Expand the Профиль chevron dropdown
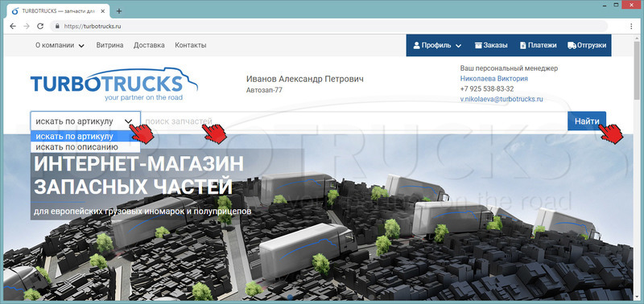The height and width of the screenshot is (304, 644). [459, 46]
